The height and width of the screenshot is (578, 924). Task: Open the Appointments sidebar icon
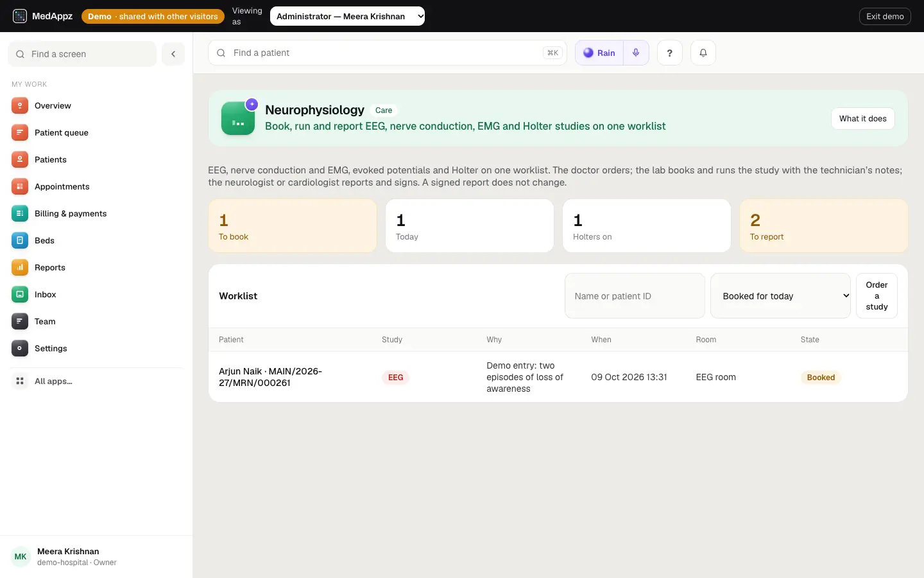pos(20,186)
